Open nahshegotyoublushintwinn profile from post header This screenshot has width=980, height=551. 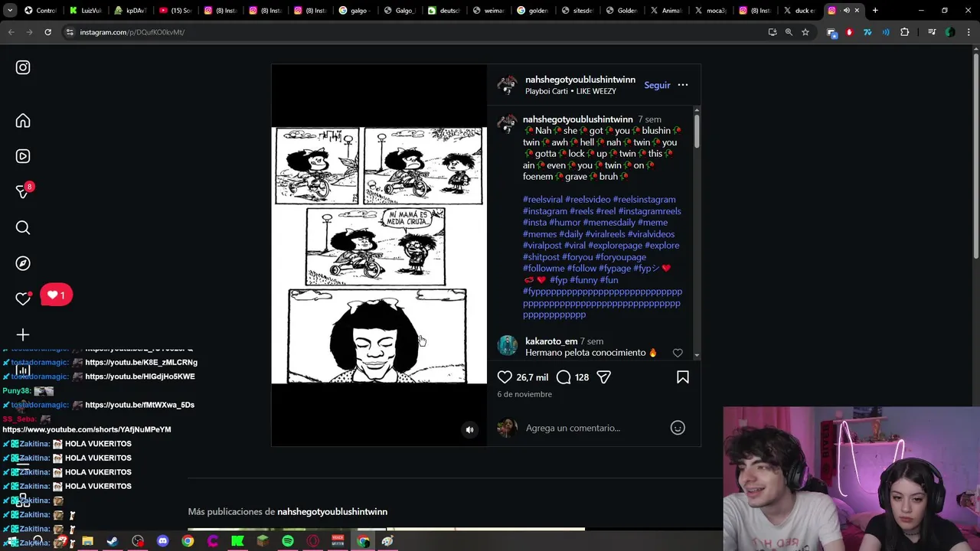580,80
